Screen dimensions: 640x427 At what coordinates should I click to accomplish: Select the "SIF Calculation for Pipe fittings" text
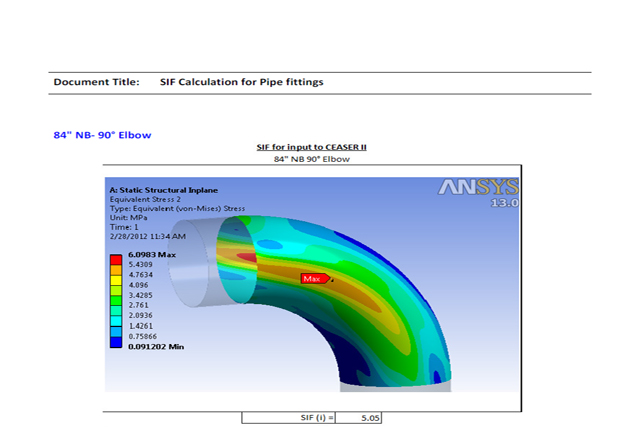241,82
